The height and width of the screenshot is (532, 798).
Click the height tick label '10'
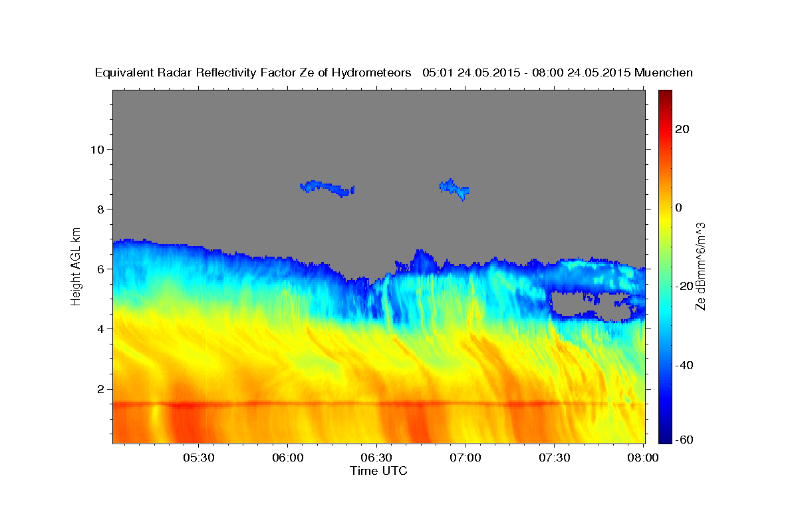(97, 149)
